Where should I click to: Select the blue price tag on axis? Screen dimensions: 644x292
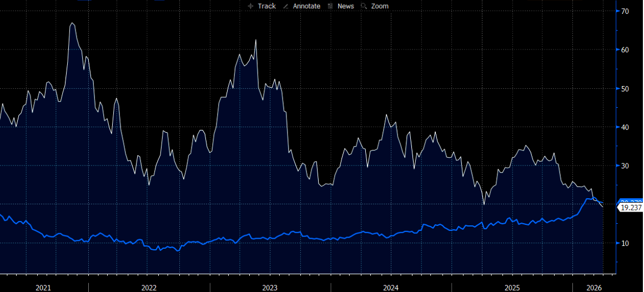[631, 202]
